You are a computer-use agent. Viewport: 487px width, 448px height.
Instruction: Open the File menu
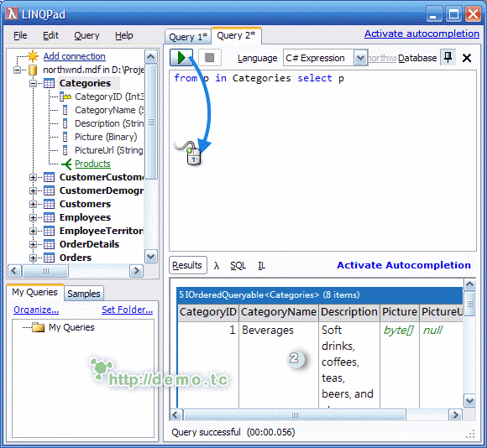pyautogui.click(x=20, y=36)
